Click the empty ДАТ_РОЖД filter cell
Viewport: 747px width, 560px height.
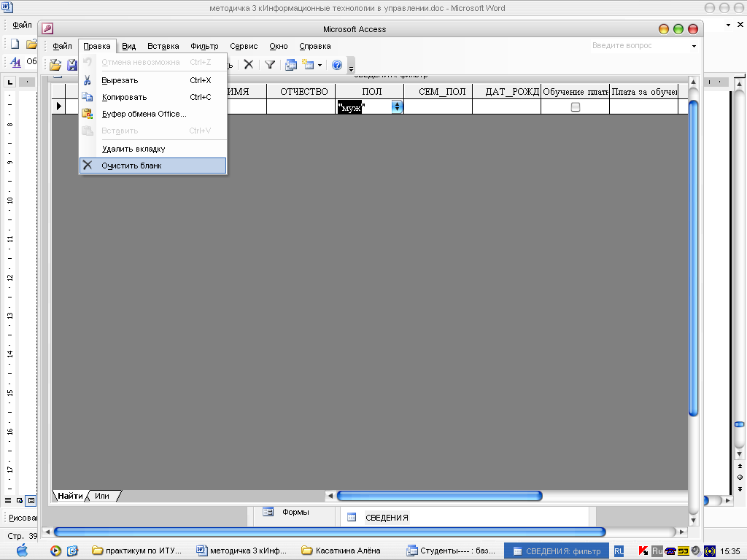coord(507,106)
